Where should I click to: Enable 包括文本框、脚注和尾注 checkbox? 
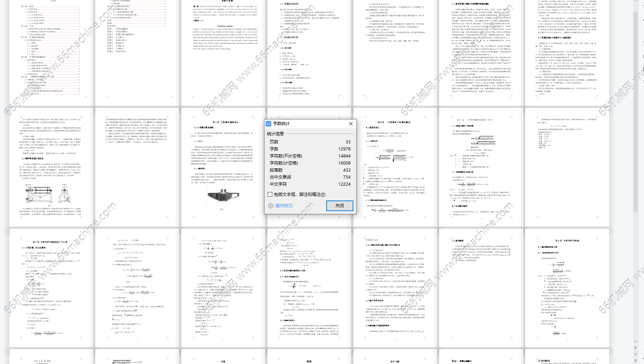click(x=270, y=194)
